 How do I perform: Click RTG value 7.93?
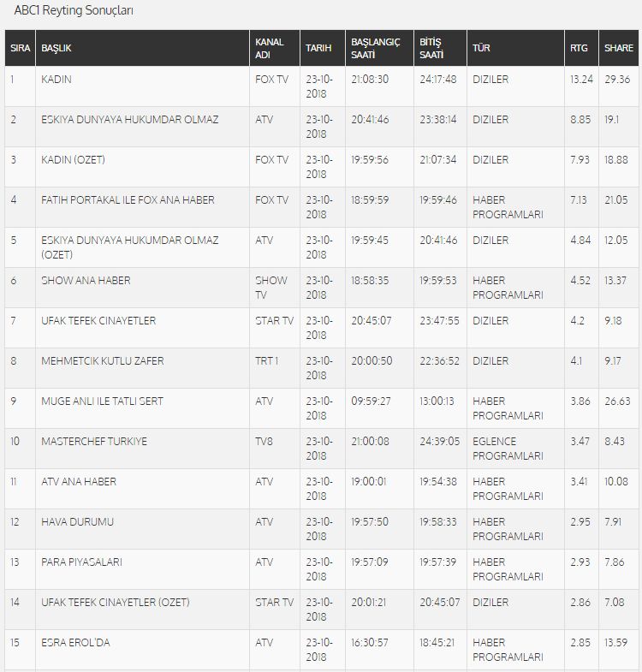(580, 160)
